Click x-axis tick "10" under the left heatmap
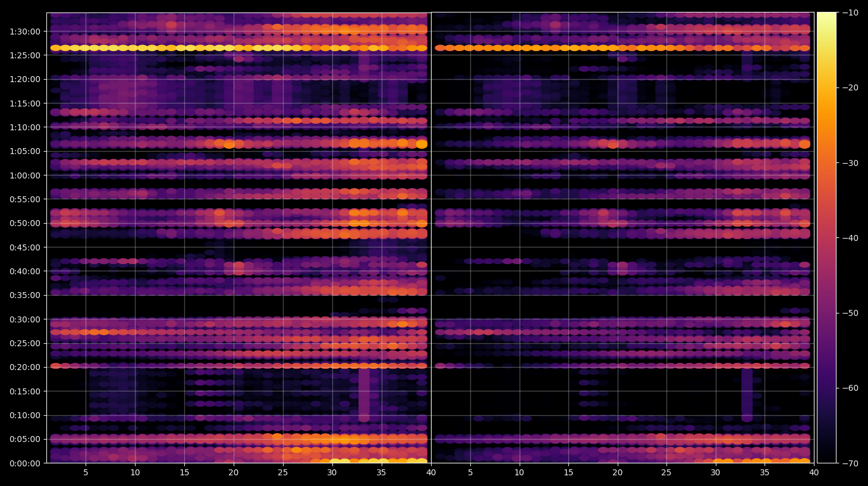Viewport: 868px width, 486px height. coord(135,473)
